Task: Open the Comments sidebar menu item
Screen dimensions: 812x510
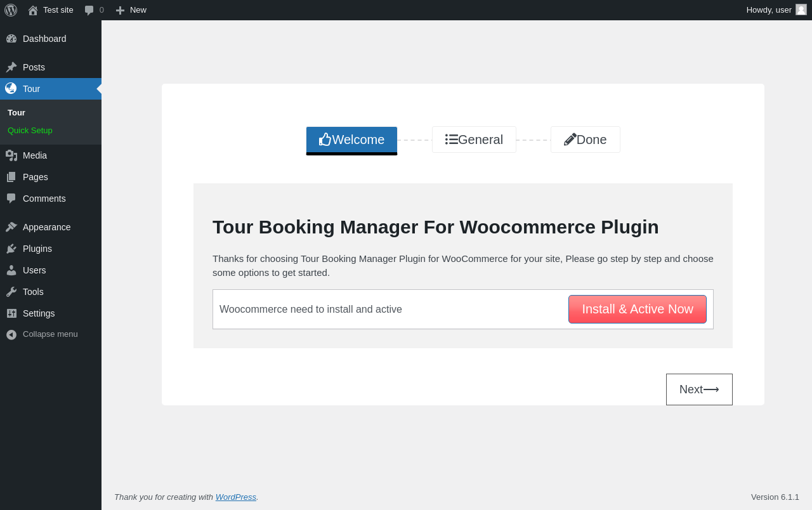Action: point(51,199)
